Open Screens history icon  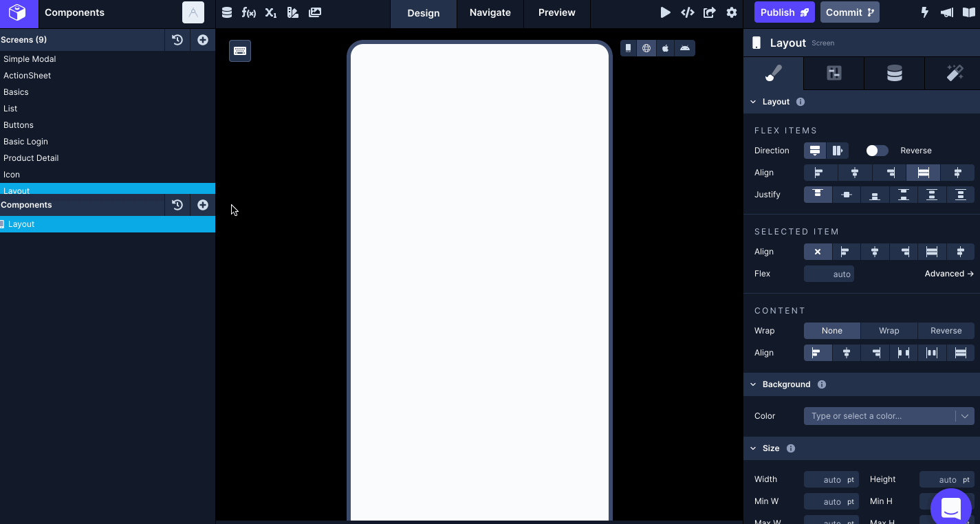pos(177,40)
